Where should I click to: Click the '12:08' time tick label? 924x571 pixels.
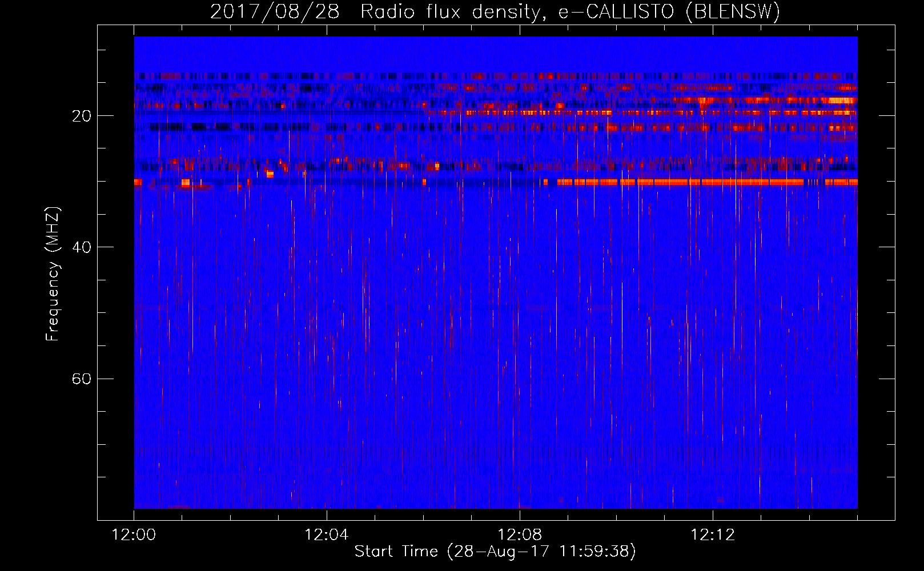(x=520, y=535)
